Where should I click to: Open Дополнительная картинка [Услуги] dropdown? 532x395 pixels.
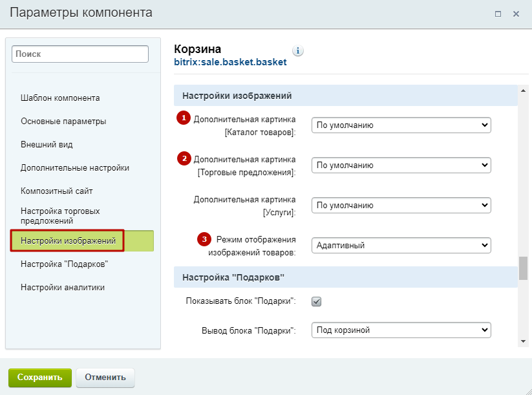401,206
